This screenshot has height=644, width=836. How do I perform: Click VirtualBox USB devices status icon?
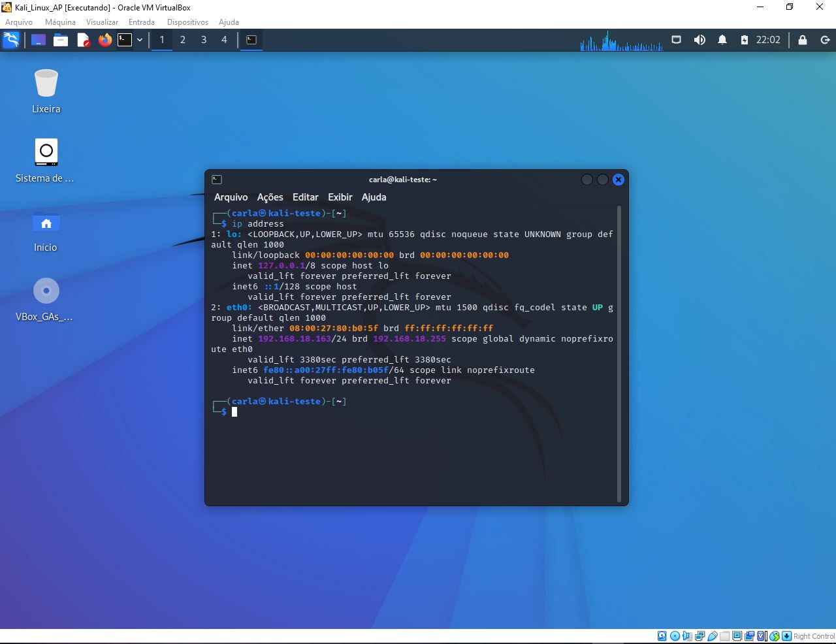point(712,636)
